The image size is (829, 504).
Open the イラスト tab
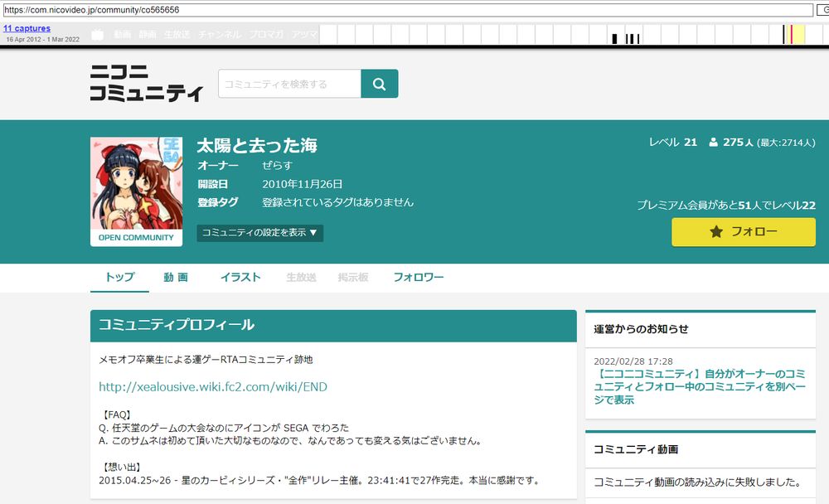(x=240, y=277)
